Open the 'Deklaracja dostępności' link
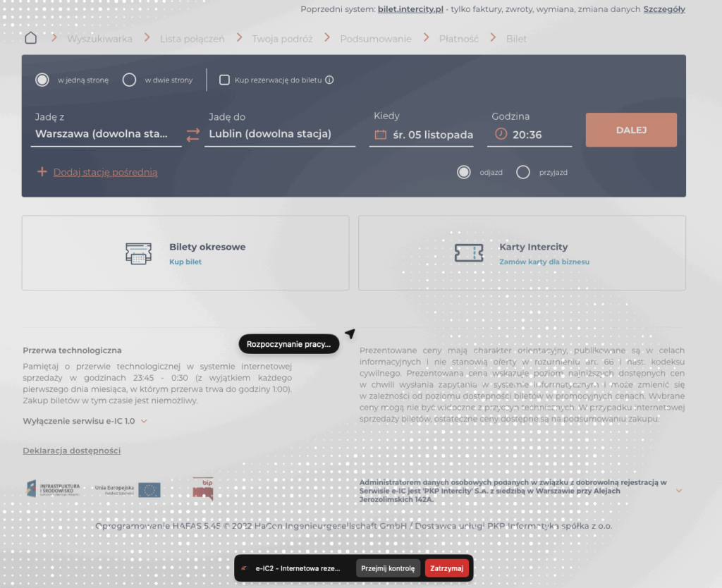 pos(71,451)
